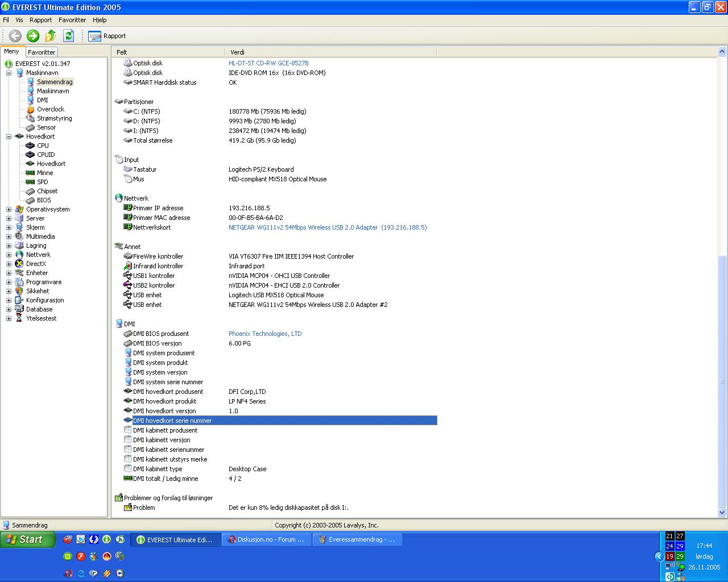Open HL-DT-ST CD-RW GCE-8527B link
The height and width of the screenshot is (582, 728).
(268, 63)
